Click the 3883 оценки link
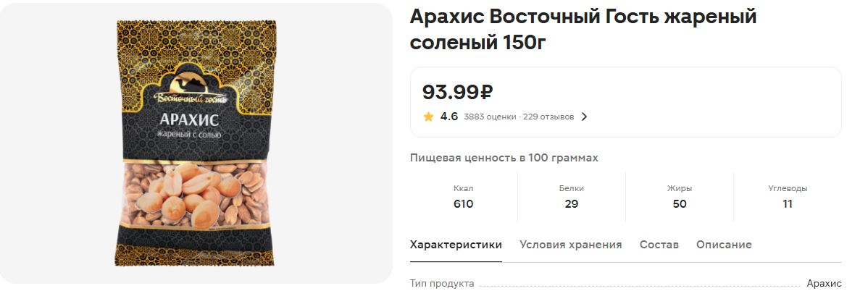The image size is (868, 291). tap(489, 117)
